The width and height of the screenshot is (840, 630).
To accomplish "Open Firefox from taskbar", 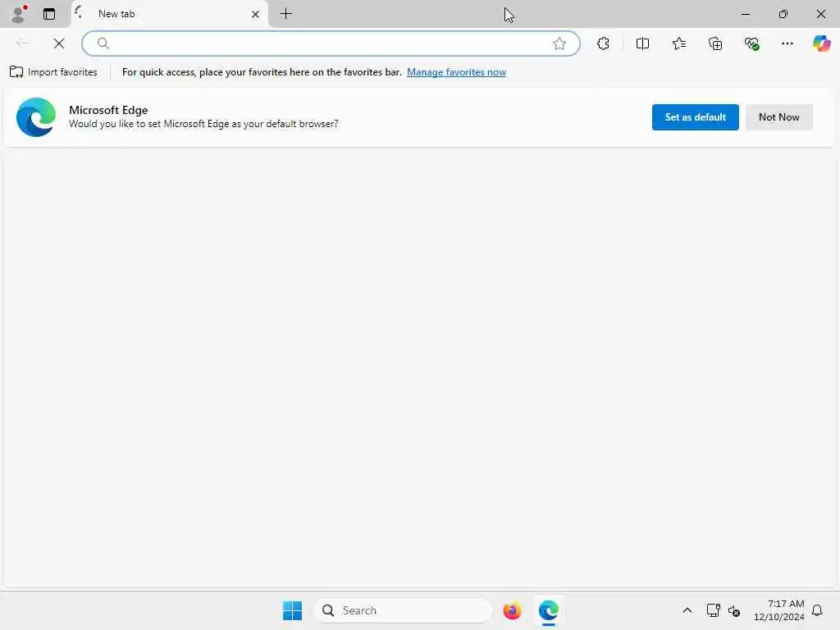I will [x=512, y=610].
